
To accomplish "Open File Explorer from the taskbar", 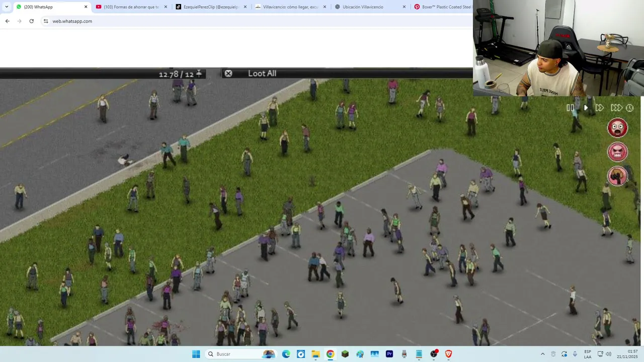I will click(315, 354).
